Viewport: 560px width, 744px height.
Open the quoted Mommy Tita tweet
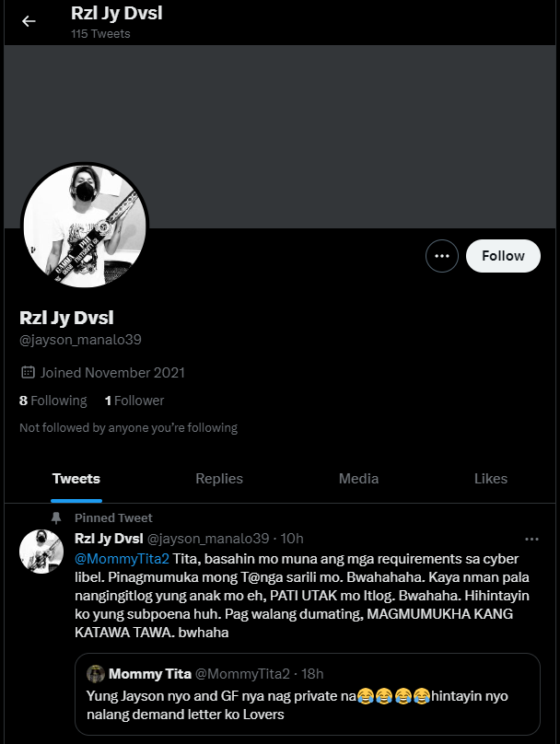click(x=308, y=694)
